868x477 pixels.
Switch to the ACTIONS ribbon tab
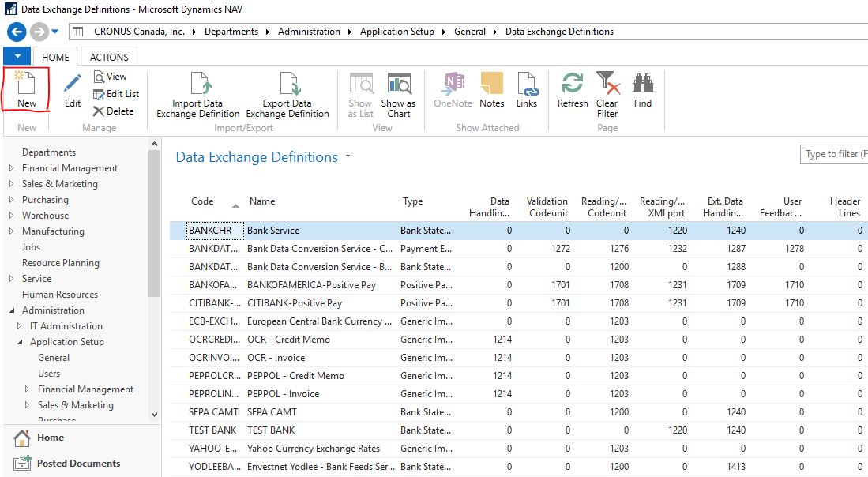click(109, 57)
